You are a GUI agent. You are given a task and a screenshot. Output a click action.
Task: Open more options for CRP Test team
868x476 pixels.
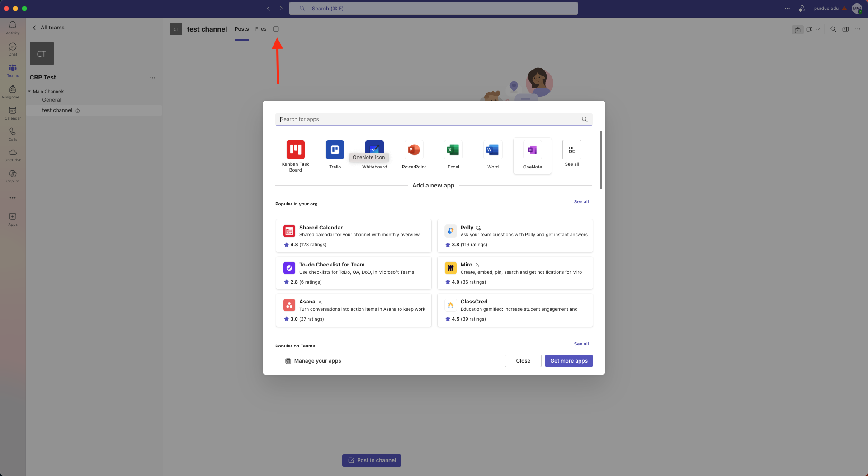tap(153, 78)
